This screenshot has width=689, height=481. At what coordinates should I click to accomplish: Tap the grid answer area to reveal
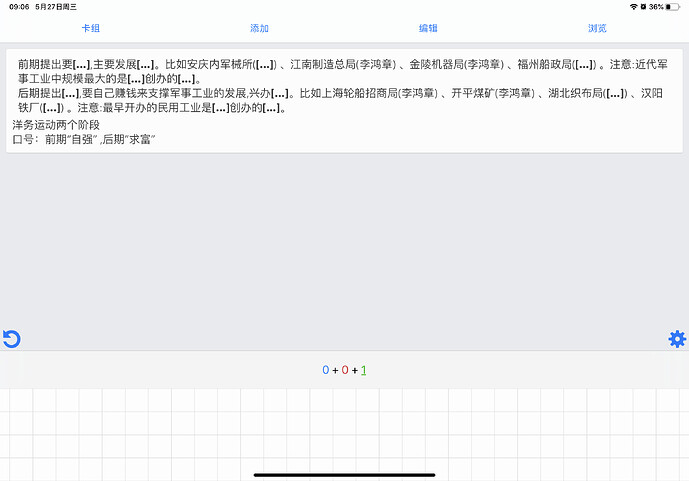344,434
